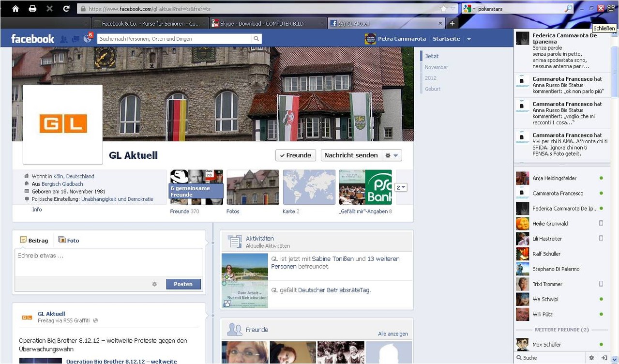Click Nachricht senden button
Screen dimensions: 619x364
tap(351, 155)
